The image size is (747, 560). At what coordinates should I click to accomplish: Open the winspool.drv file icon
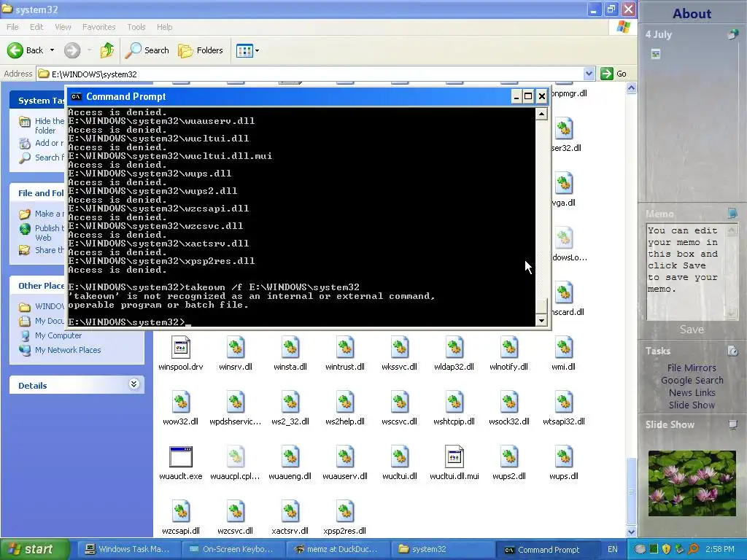coord(181,348)
